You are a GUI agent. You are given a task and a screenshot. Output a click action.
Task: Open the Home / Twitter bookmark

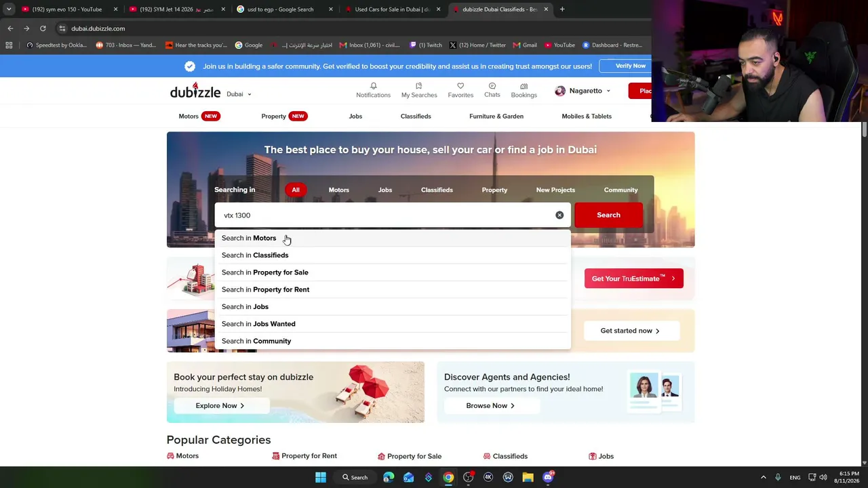[477, 45]
